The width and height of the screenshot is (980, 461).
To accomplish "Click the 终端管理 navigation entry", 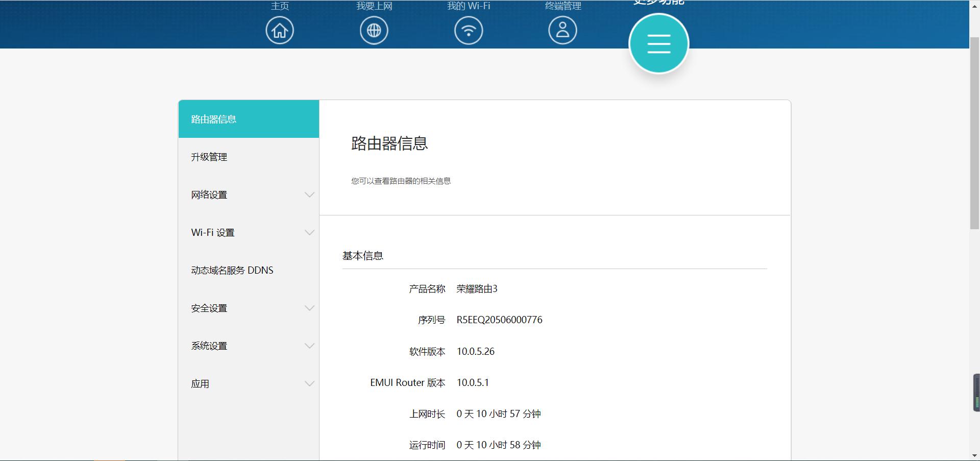I will (x=562, y=6).
